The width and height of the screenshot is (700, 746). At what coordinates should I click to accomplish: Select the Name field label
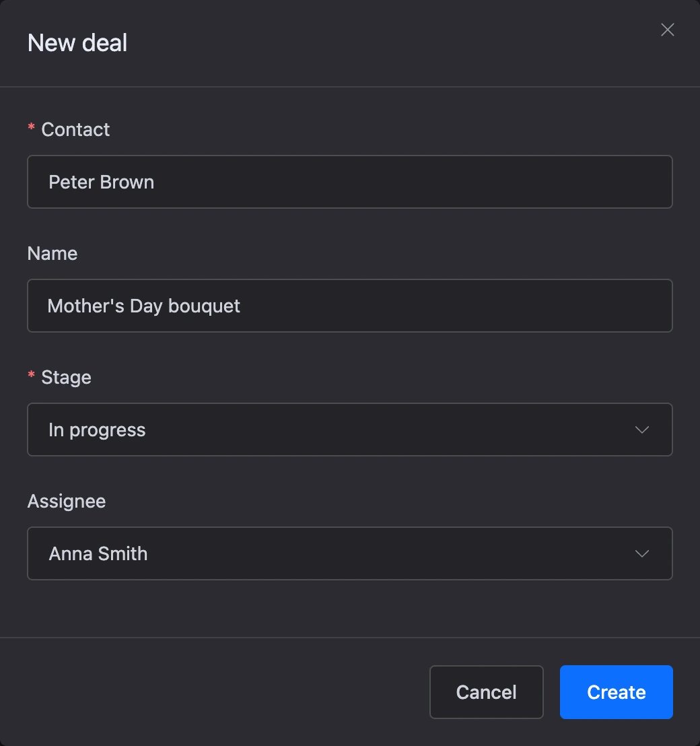[53, 253]
